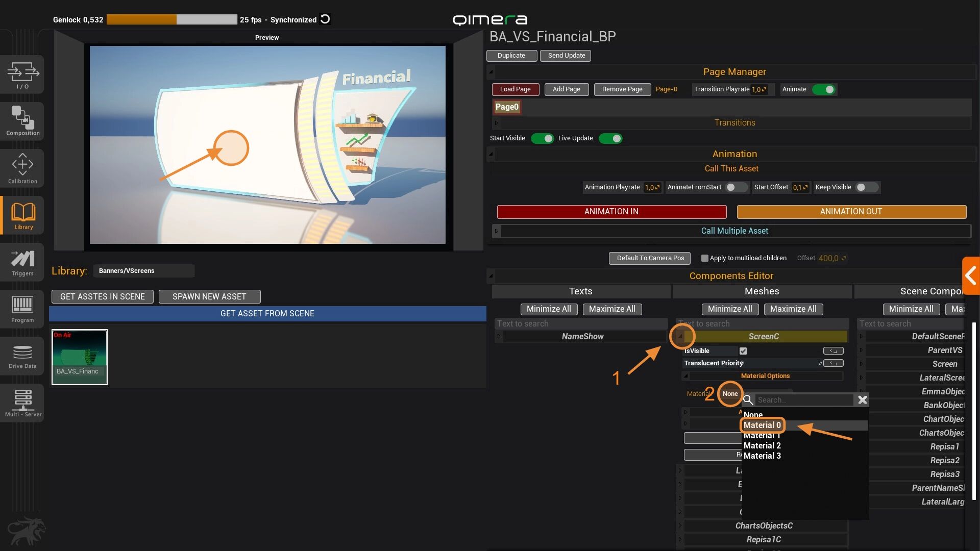
Task: Select the BA_VS_Financ asset thumbnail
Action: tap(80, 357)
